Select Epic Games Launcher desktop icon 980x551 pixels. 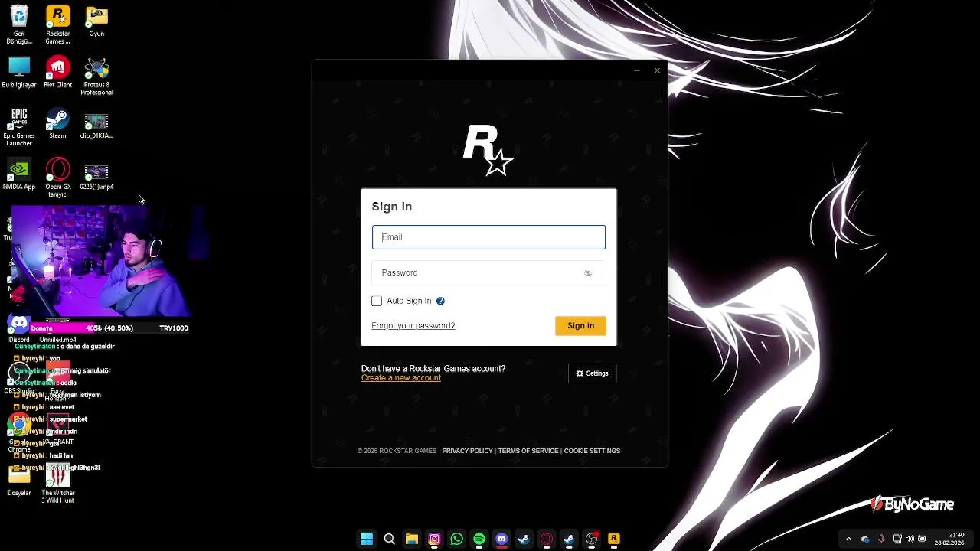pos(19,128)
